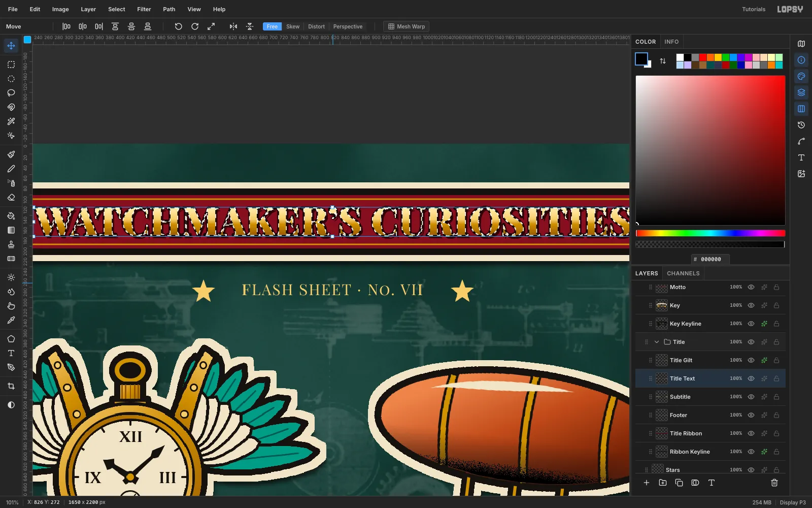Align left edges using options bar
The width and height of the screenshot is (812, 508).
coord(66,26)
